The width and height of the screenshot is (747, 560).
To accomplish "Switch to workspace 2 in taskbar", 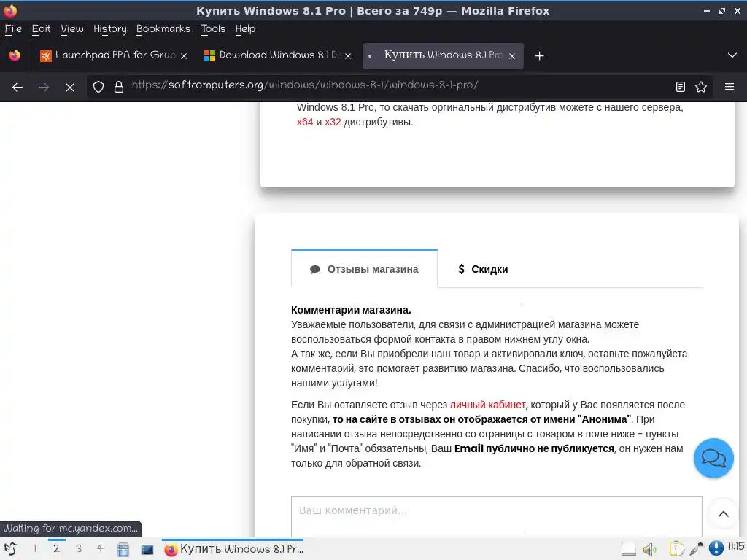I will [56, 548].
